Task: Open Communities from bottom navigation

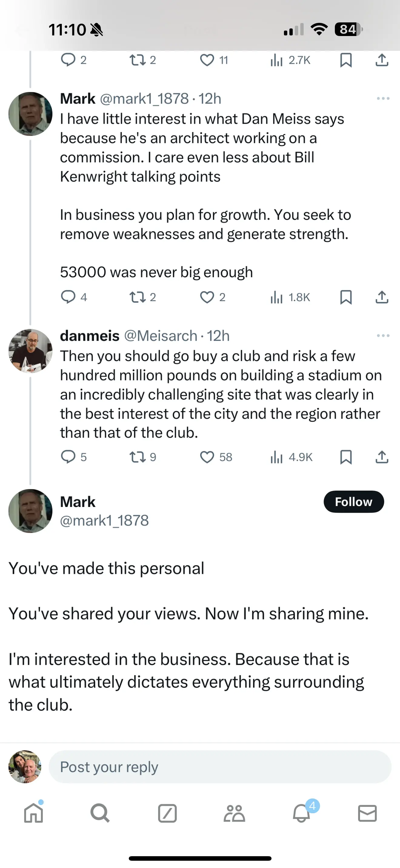Action: click(234, 814)
